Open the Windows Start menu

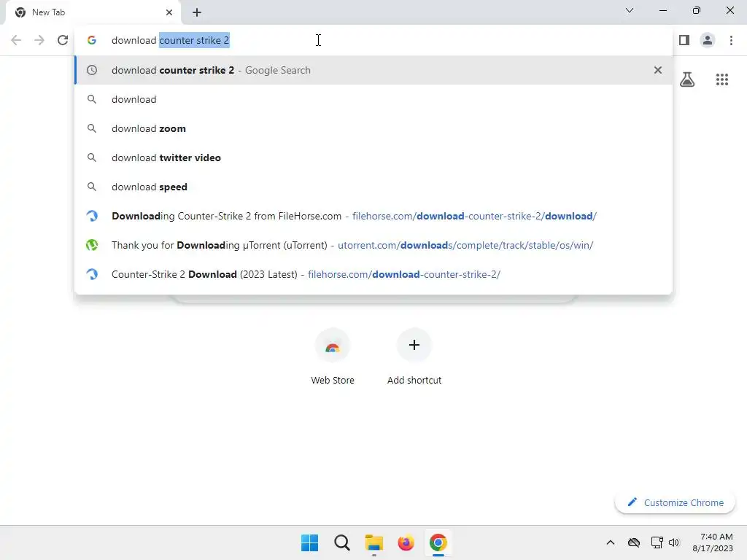[x=309, y=542]
